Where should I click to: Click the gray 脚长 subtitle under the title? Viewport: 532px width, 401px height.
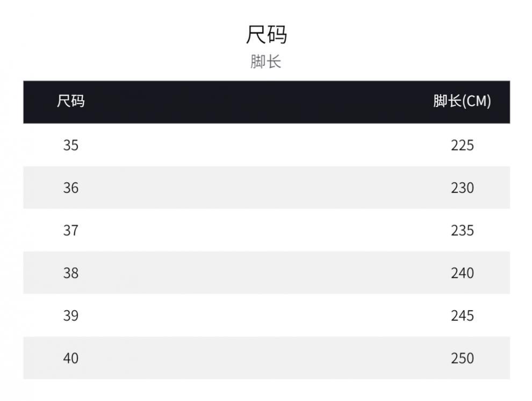tap(266, 62)
